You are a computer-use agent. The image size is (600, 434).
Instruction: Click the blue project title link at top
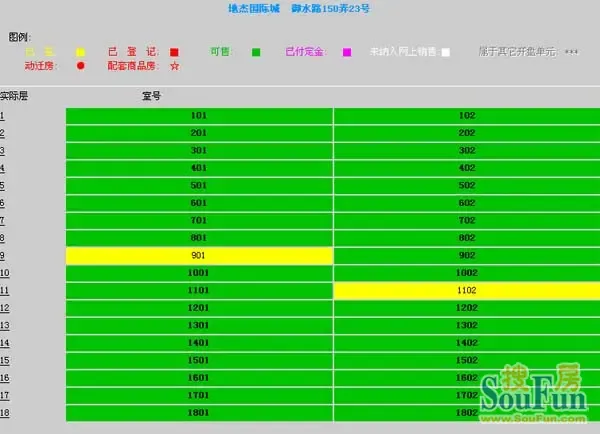pos(299,8)
